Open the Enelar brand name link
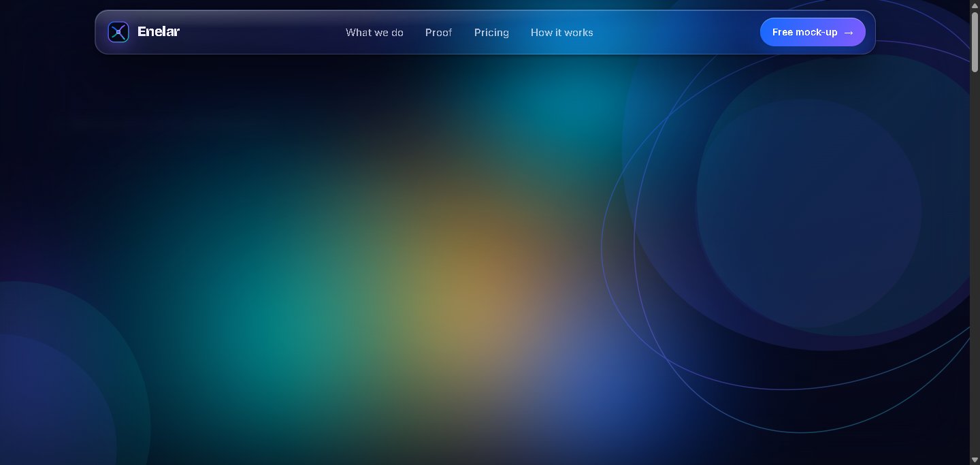980x465 pixels. [x=159, y=31]
